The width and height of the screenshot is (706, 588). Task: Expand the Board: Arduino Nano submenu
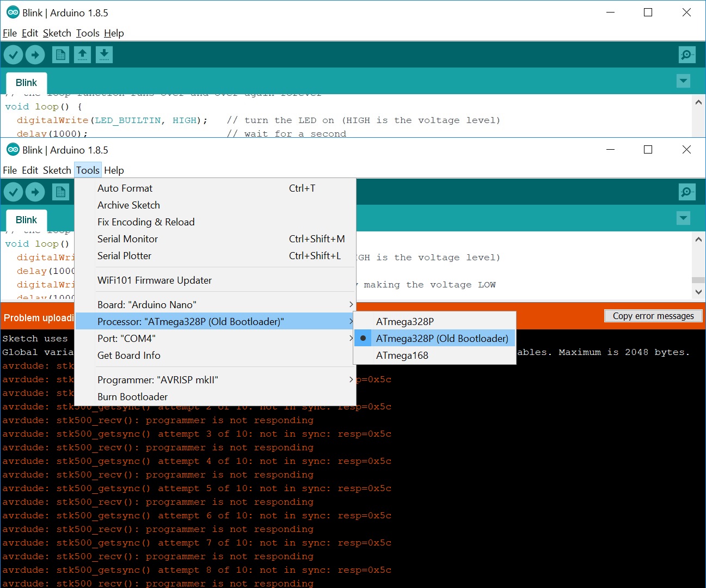tap(147, 304)
